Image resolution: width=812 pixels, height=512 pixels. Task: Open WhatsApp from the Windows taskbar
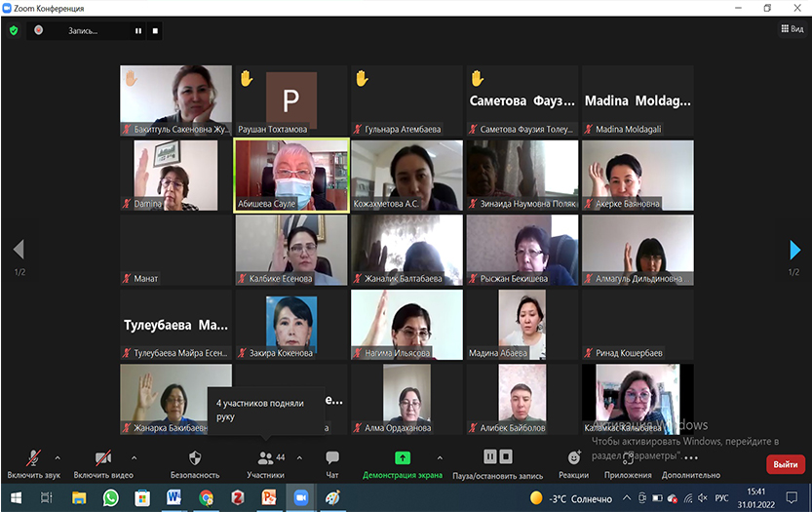click(x=110, y=497)
